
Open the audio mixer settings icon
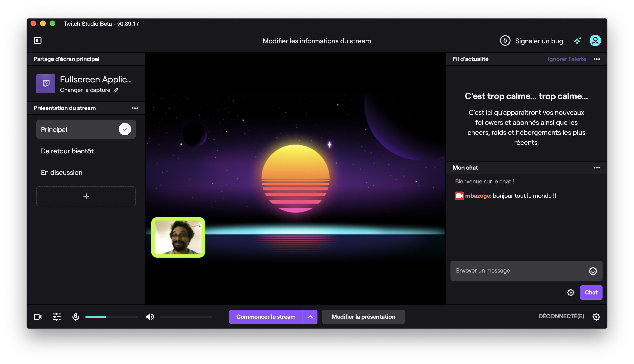pyautogui.click(x=57, y=317)
